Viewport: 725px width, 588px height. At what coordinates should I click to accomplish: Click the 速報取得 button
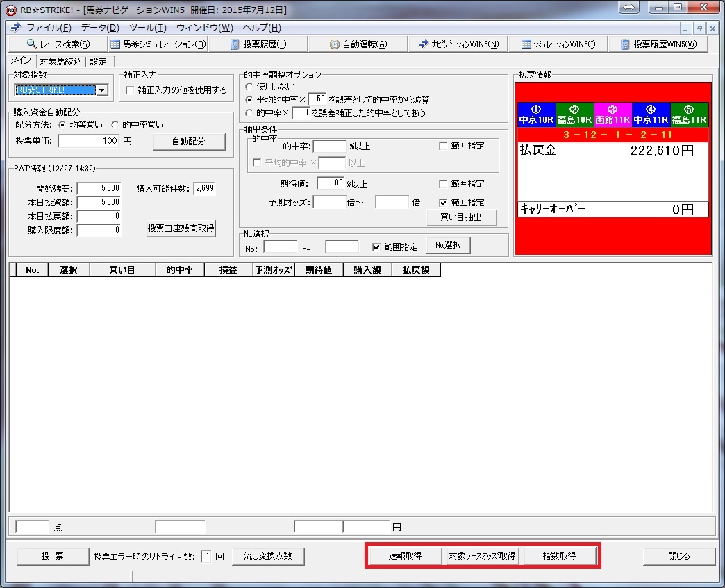pos(405,555)
